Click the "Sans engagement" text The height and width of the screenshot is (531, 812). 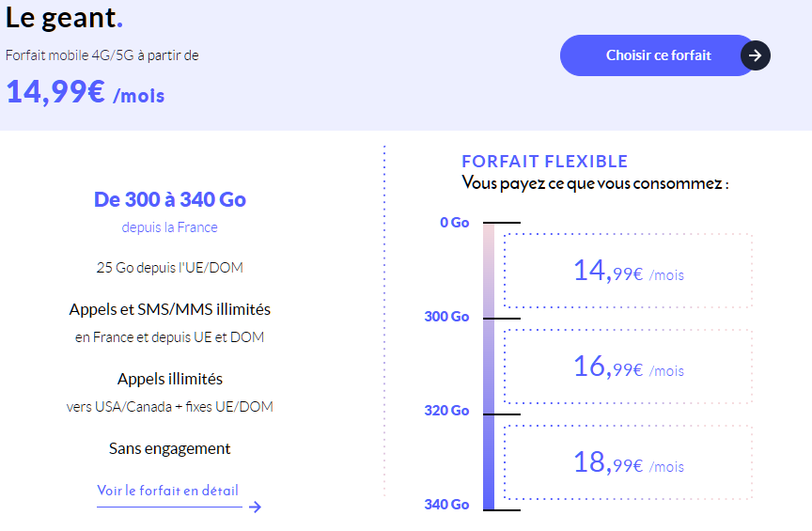tap(170, 448)
